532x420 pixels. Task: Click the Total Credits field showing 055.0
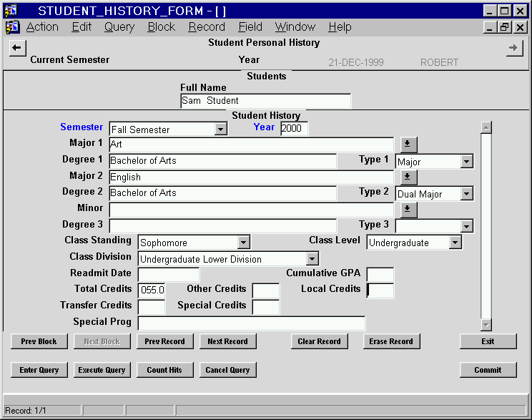click(x=152, y=290)
